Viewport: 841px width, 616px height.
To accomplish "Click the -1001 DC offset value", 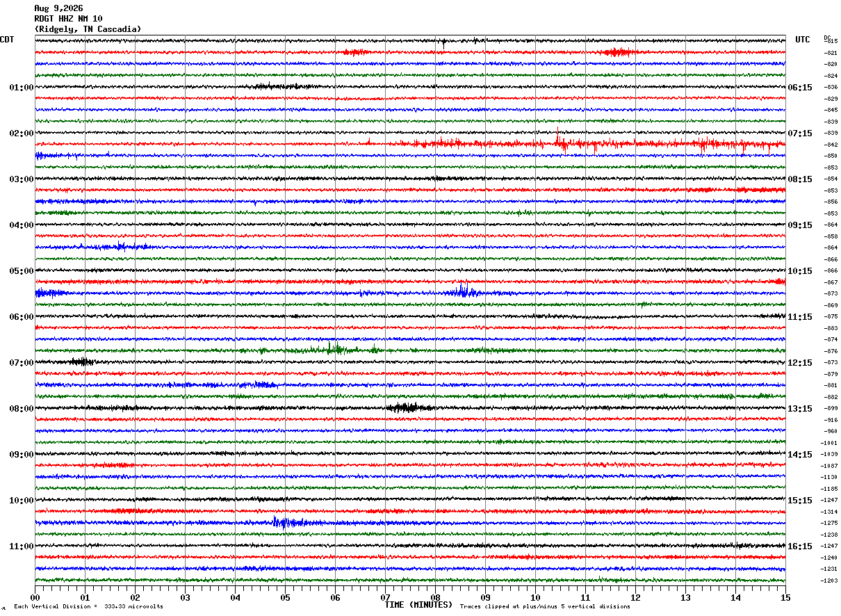I will point(830,443).
